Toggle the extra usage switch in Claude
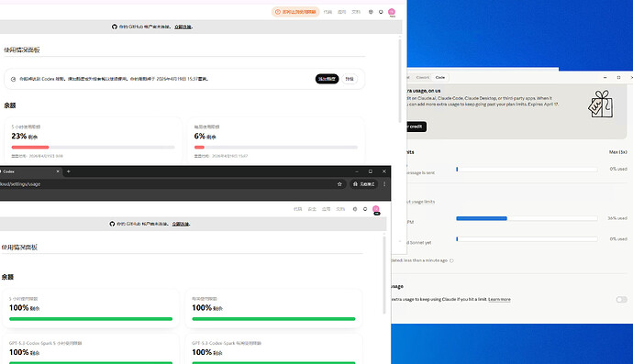This screenshot has height=364, width=633. (x=622, y=300)
